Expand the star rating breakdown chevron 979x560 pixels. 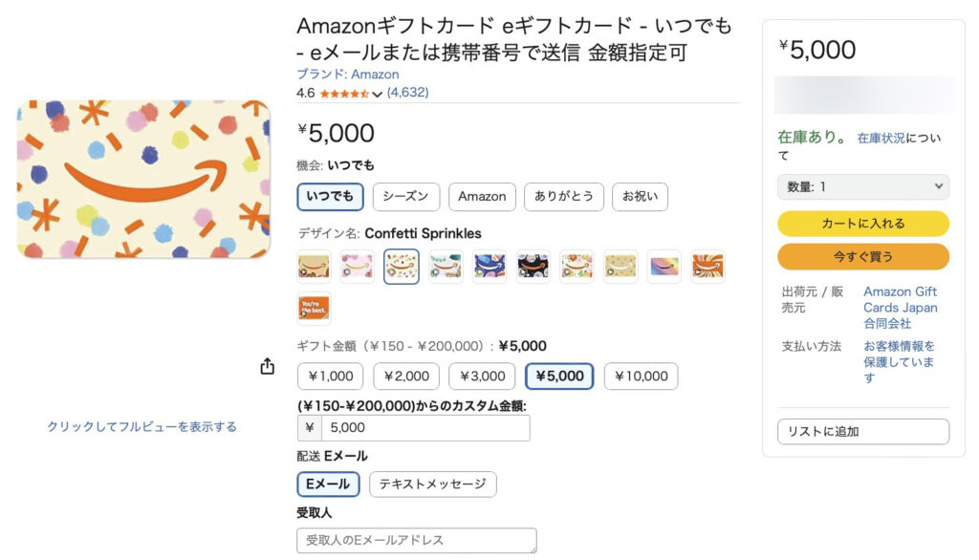tap(378, 94)
